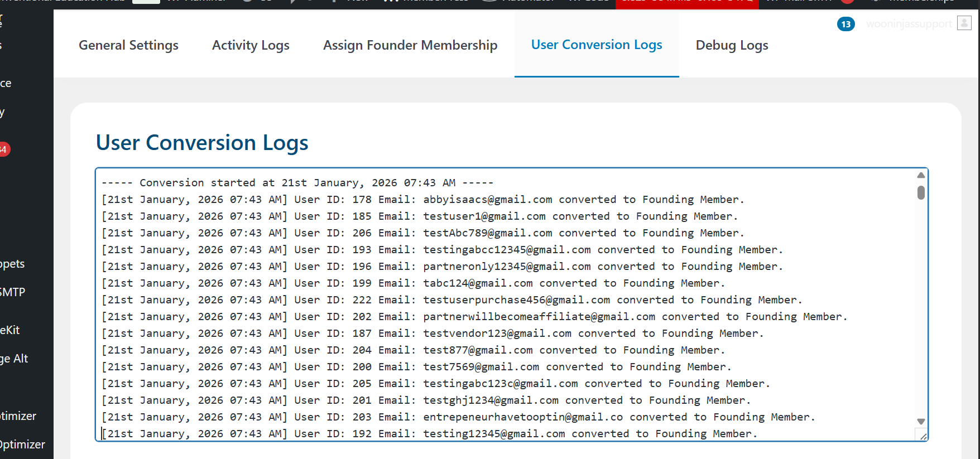The width and height of the screenshot is (980, 459).
Task: Select the User Conversion Logs tab
Action: pos(597,45)
